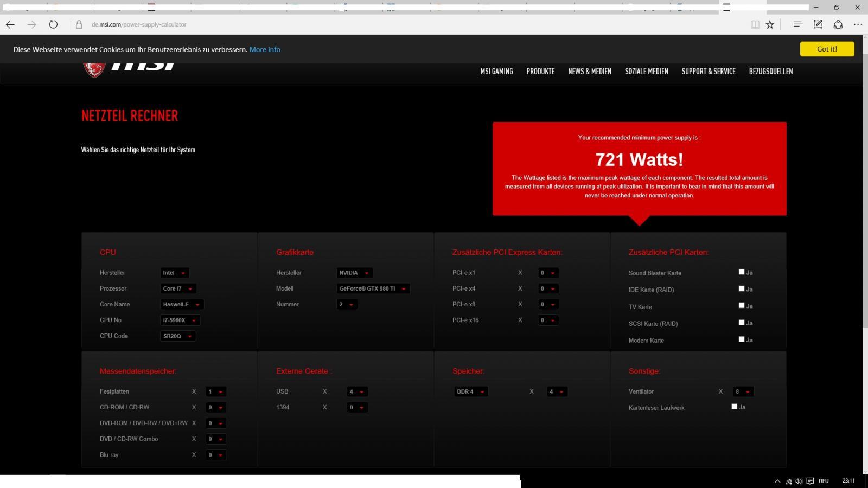Image resolution: width=868 pixels, height=488 pixels.
Task: Open the Speicher module count dropdown
Action: point(557,391)
